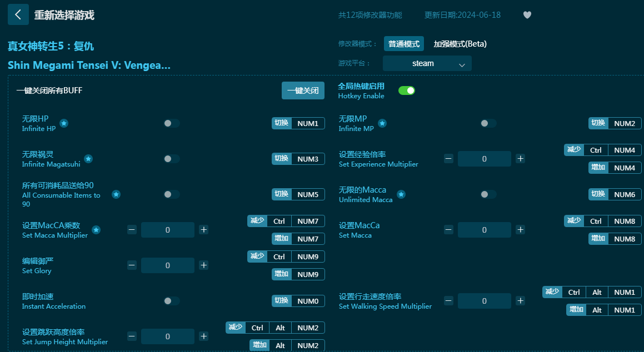Click star icon beside Set Macca Multiplier
The image size is (644, 352).
96,230
